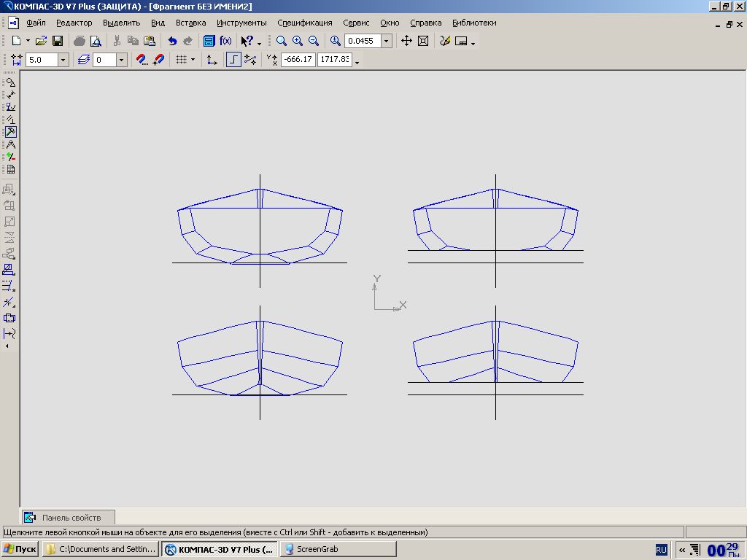Expand the layer number dropdown

(x=121, y=60)
